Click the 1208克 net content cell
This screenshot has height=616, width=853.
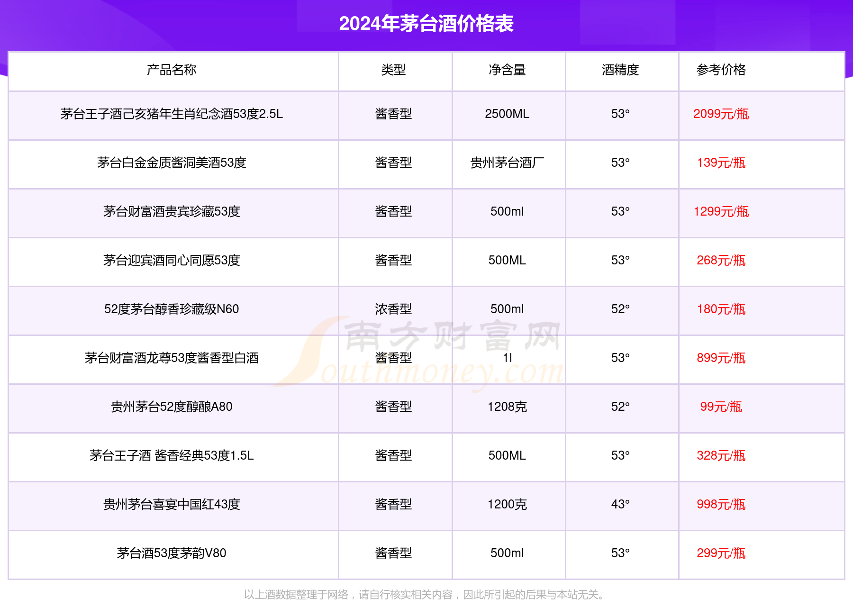[x=507, y=407]
